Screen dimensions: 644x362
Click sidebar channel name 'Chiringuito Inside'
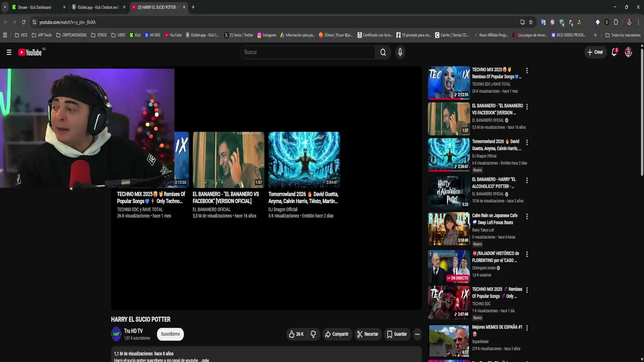click(484, 268)
